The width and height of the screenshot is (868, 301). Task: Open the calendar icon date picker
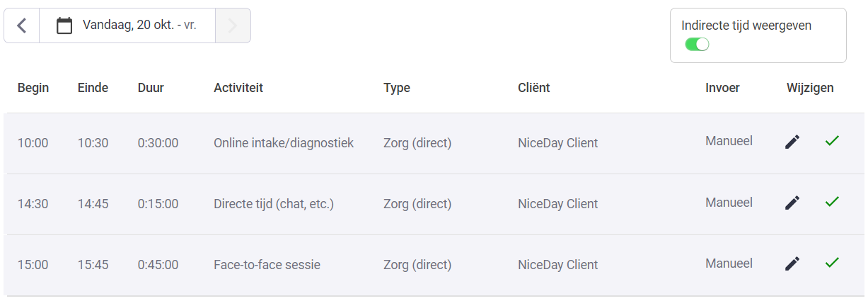click(64, 25)
